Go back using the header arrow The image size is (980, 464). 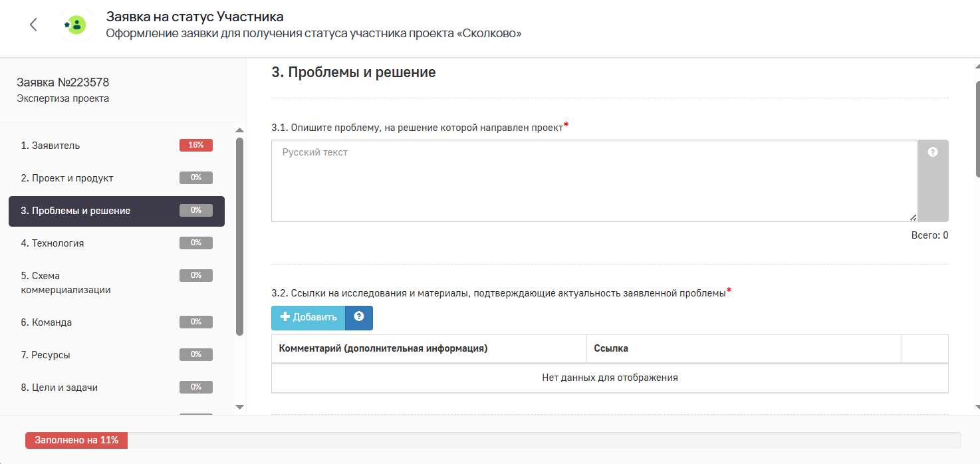pyautogui.click(x=33, y=25)
